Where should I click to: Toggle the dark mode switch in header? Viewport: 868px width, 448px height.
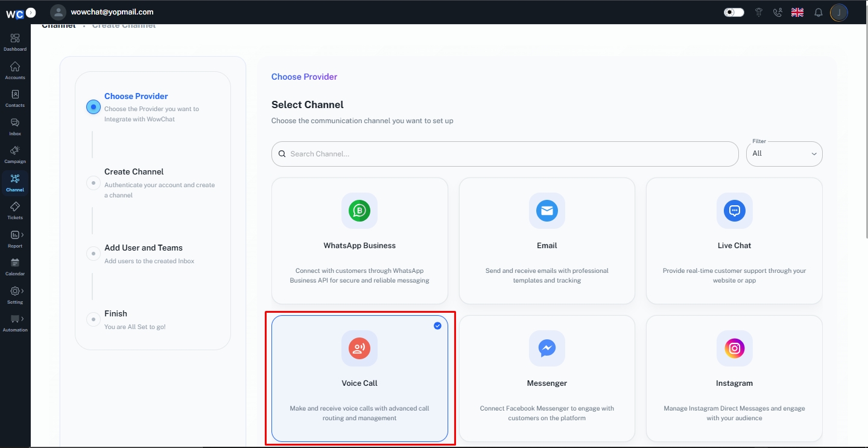(x=734, y=12)
